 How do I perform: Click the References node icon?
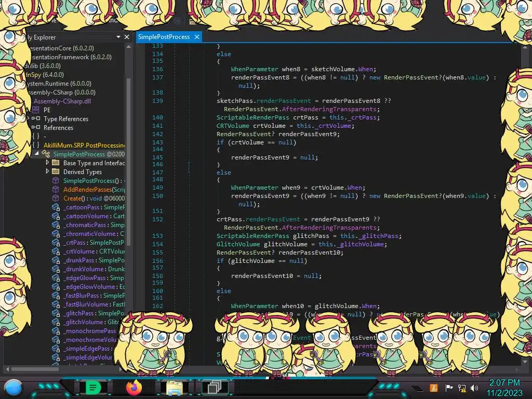point(36,127)
